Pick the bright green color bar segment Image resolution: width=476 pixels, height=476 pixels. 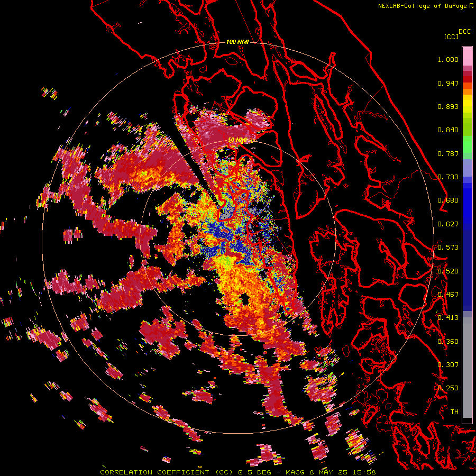pos(467,144)
